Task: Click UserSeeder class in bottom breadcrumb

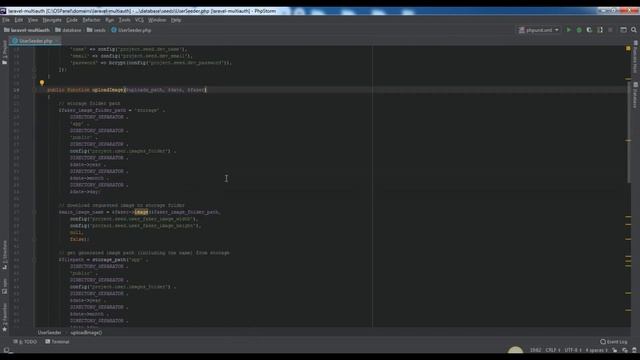Action: (49, 333)
